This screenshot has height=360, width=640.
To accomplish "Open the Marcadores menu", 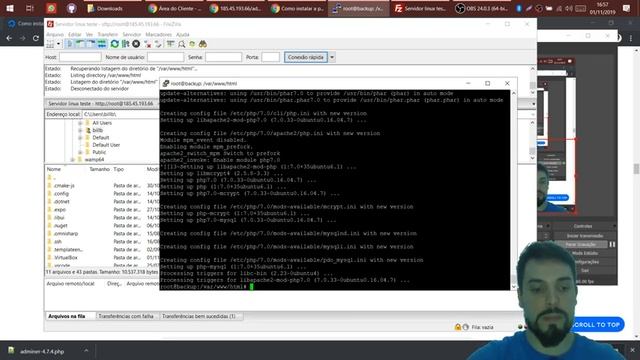I will coord(158,35).
